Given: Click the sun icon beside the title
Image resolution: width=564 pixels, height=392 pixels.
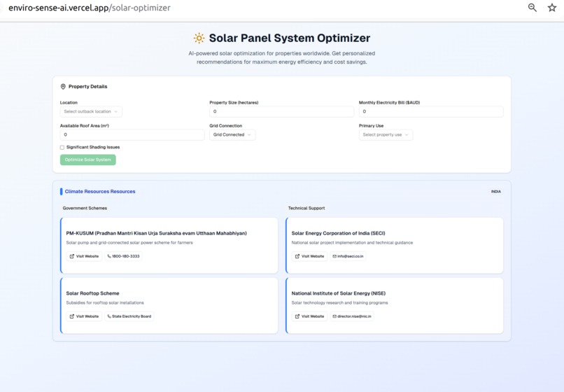Looking at the screenshot, I should 199,38.
